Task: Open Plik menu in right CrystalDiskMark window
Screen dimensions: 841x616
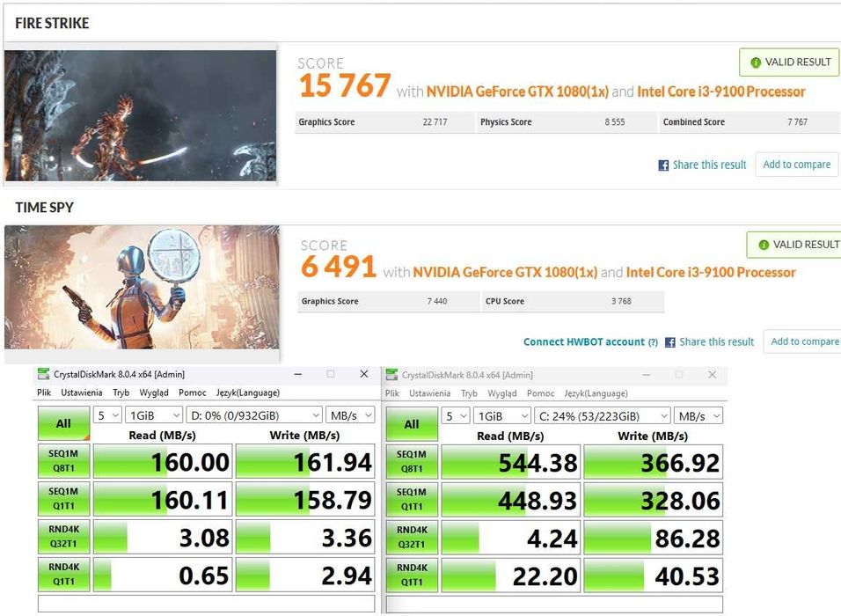Action: click(392, 392)
